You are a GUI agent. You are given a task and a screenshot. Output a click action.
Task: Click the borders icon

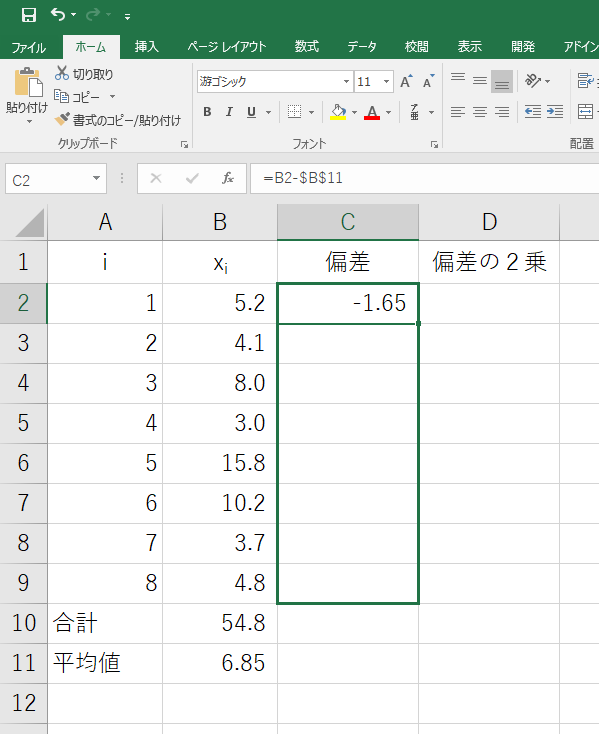tap(294, 112)
